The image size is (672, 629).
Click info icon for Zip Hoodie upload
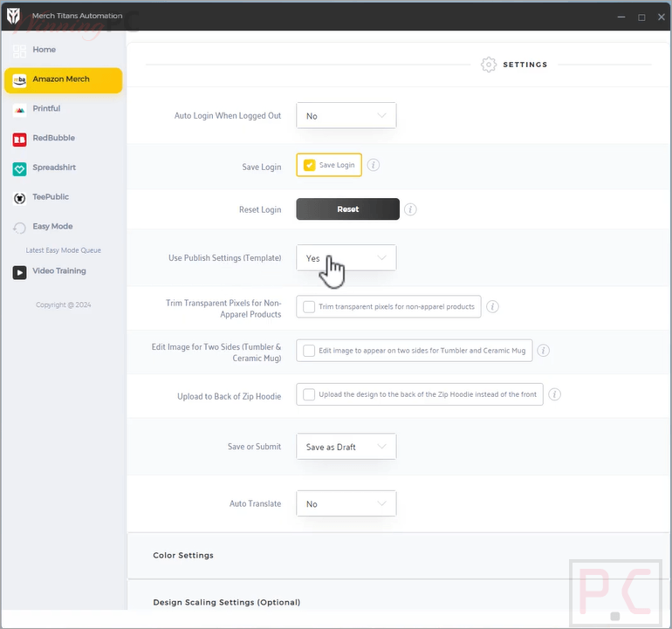click(554, 394)
